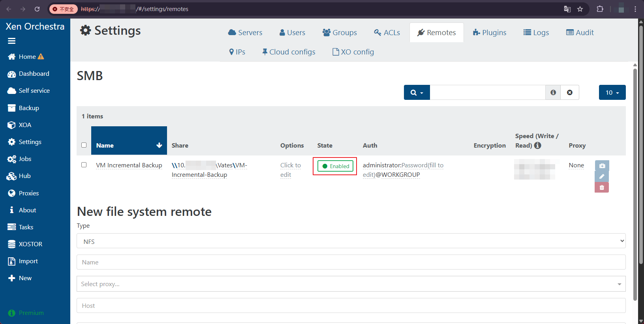The image size is (644, 324).
Task: Open items per page dropdown 10
Action: (x=612, y=92)
